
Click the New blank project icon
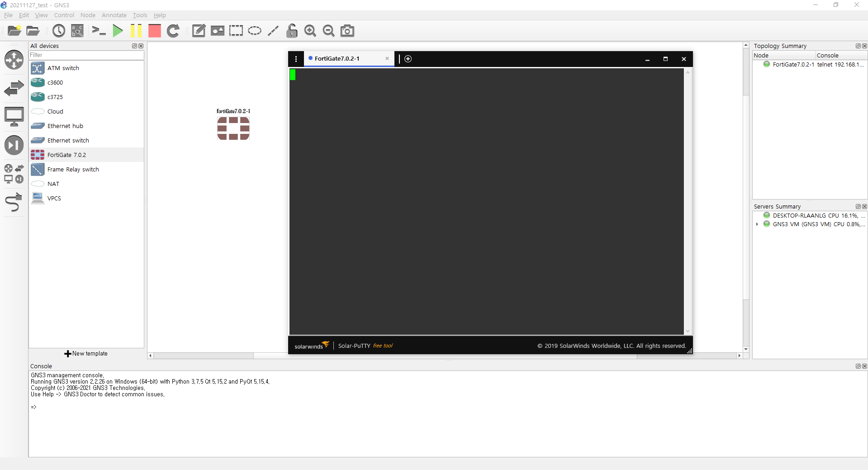(x=14, y=31)
